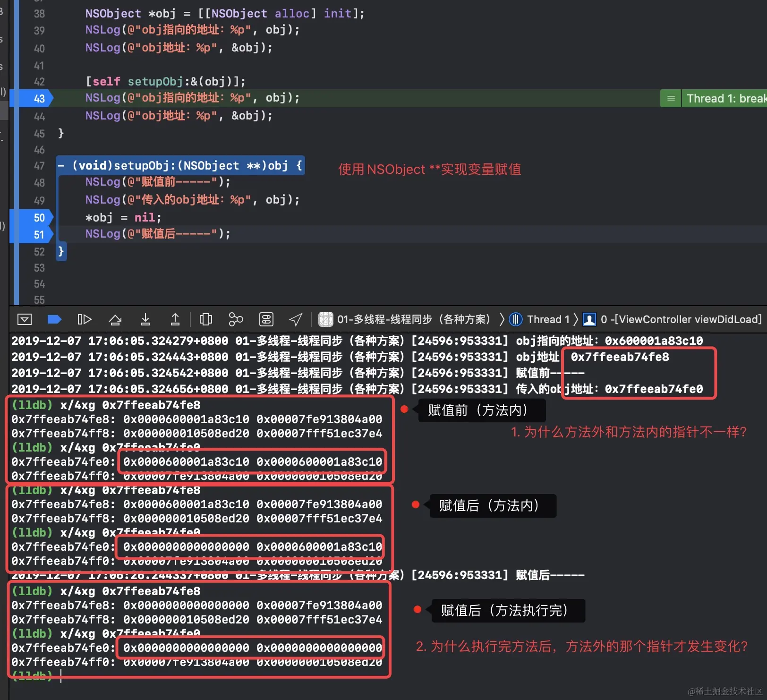Continue program execution in debug bar
This screenshot has width=767, height=700.
pos(84,320)
